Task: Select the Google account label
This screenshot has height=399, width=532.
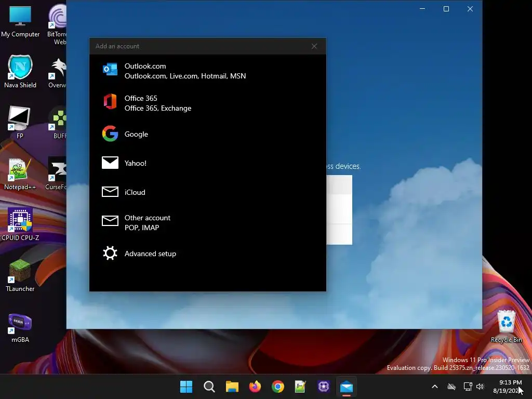Action: coord(136,134)
